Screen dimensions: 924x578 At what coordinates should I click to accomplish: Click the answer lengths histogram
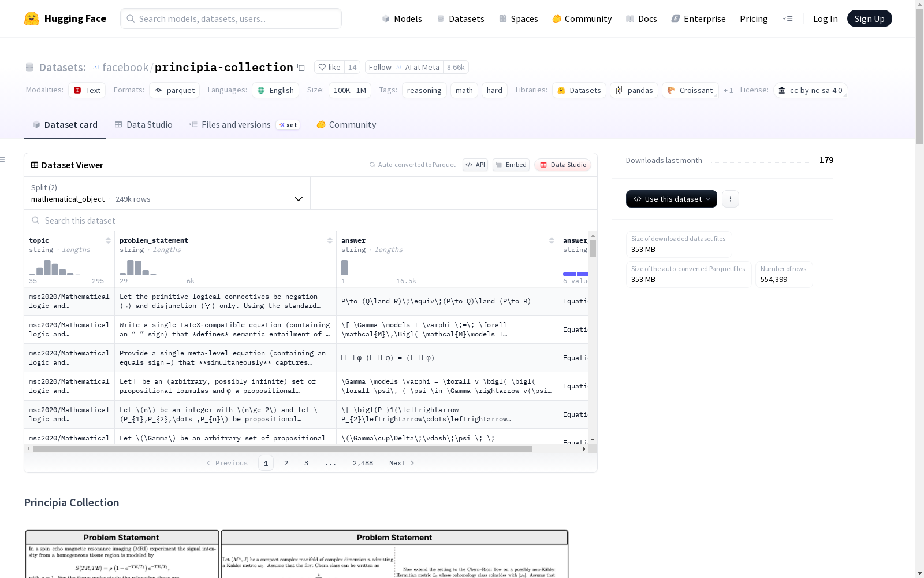[x=379, y=267]
